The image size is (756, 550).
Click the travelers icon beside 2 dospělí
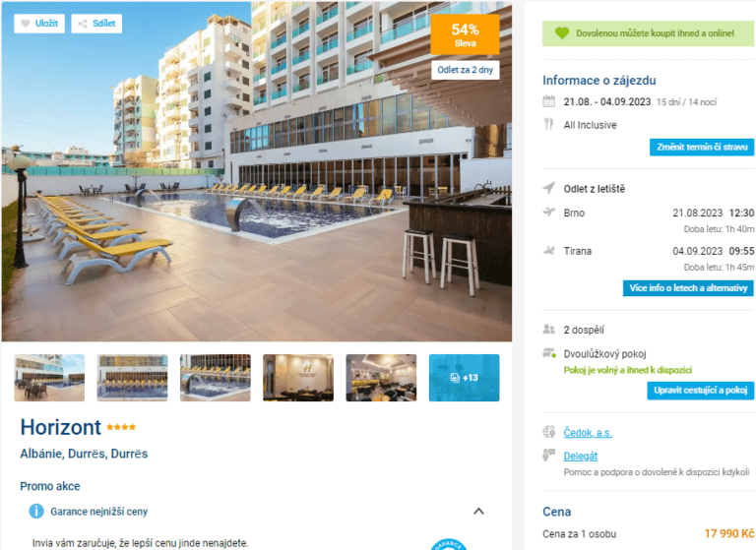548,330
